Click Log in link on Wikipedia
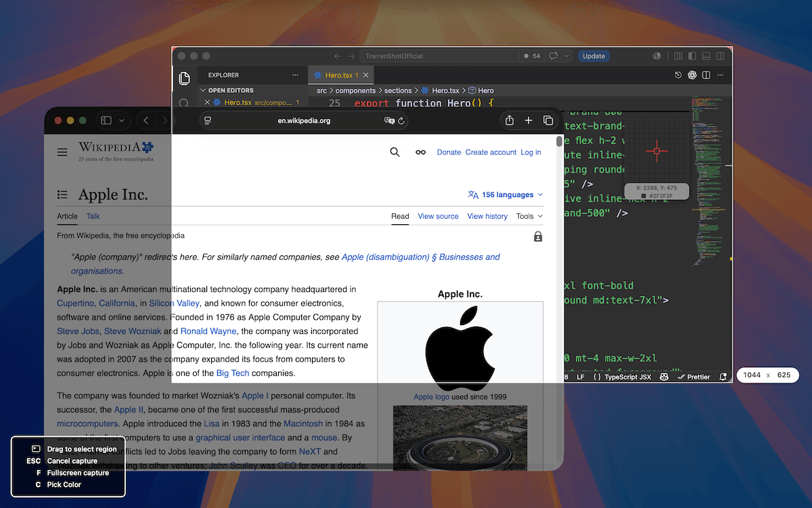812x508 pixels. tap(531, 152)
